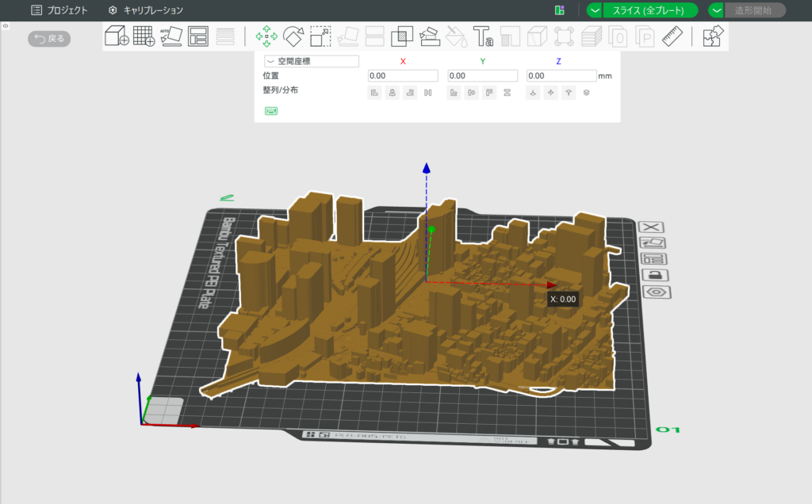
Task: Select the Auto orient tool
Action: tap(170, 36)
